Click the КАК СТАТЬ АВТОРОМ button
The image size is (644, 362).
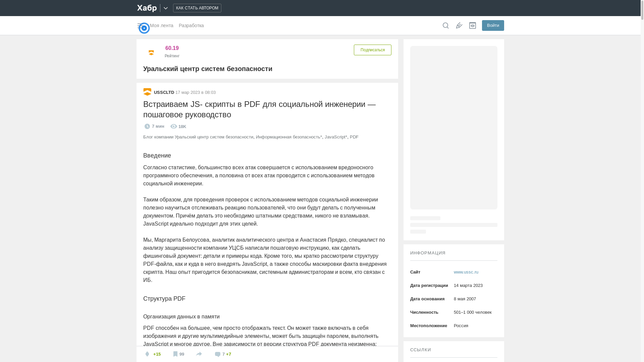[x=197, y=8]
